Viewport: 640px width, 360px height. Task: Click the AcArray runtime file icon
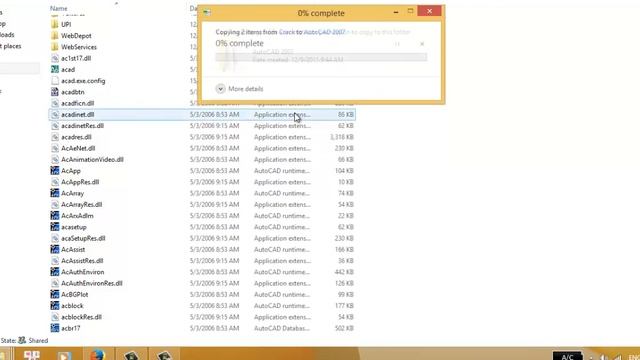point(55,193)
